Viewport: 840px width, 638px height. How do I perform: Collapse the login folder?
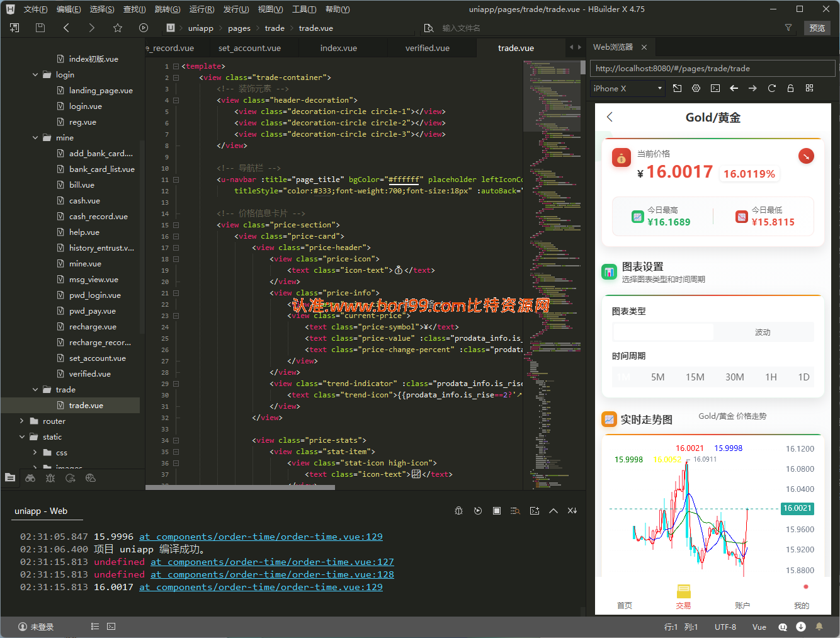pos(35,74)
